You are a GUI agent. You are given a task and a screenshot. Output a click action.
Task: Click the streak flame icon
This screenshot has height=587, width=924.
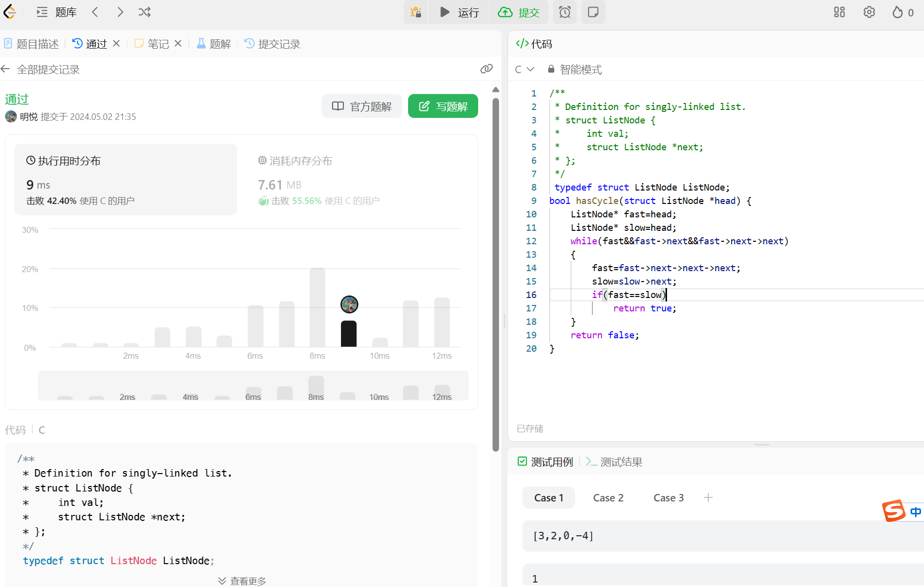point(898,12)
